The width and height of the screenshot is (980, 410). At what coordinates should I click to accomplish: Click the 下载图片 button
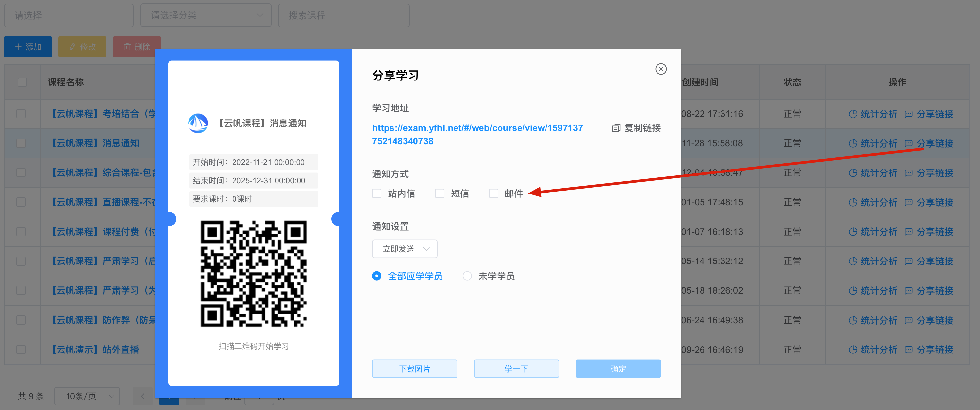tap(415, 369)
